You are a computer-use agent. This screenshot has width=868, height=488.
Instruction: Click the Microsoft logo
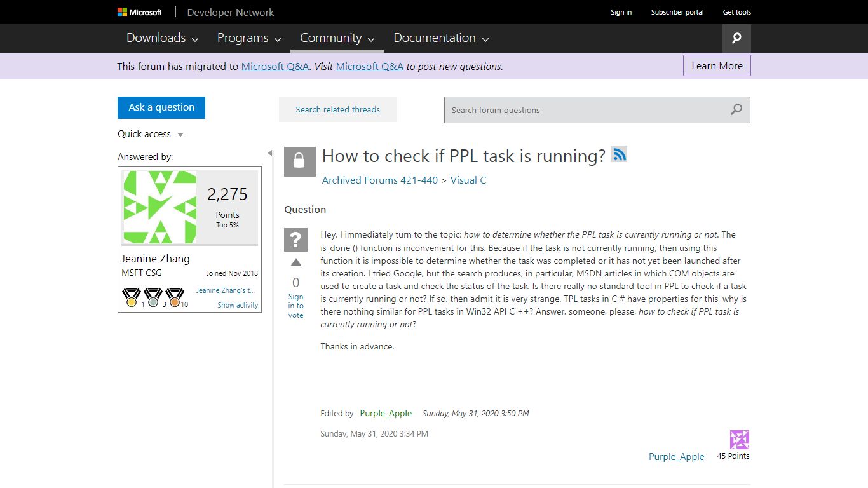(x=140, y=12)
